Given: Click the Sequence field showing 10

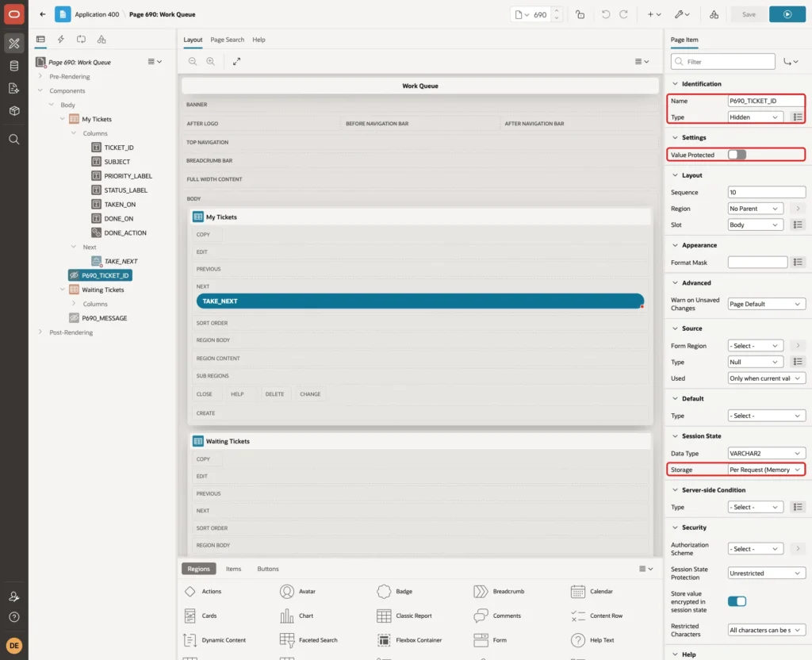Looking at the screenshot, I should tap(767, 192).
